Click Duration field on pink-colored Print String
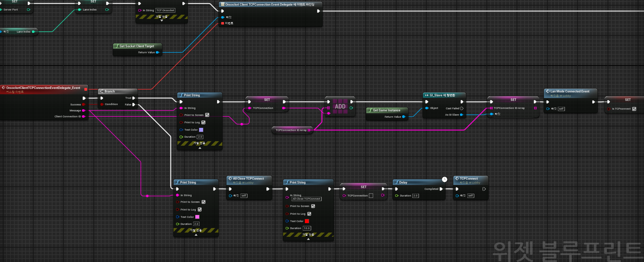Image resolution: width=644 pixels, height=262 pixels. (x=196, y=224)
